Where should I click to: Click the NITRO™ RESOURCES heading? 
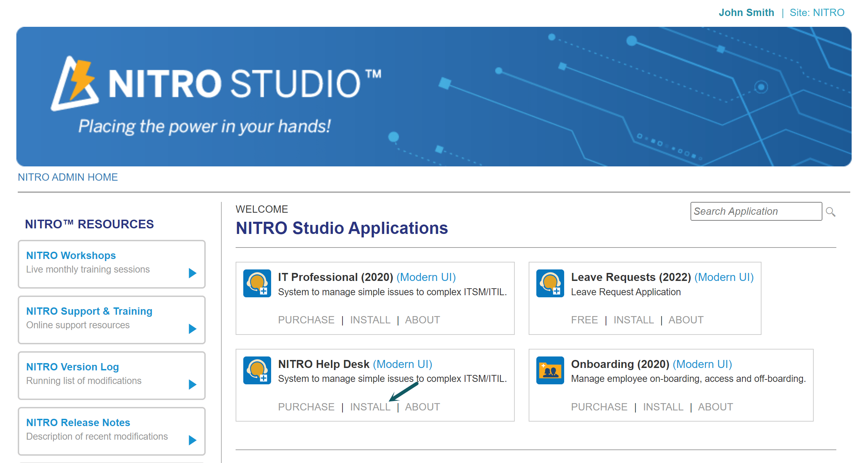(89, 224)
